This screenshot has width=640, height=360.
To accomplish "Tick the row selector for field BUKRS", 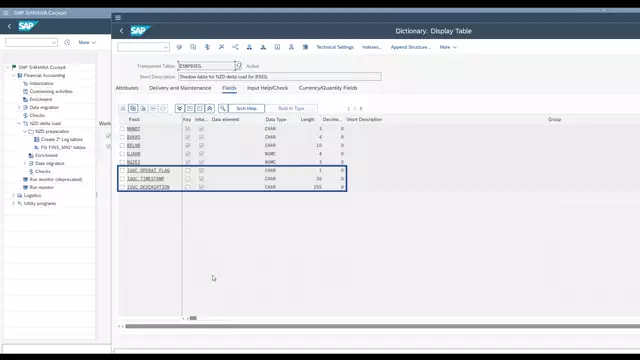I will [122, 137].
